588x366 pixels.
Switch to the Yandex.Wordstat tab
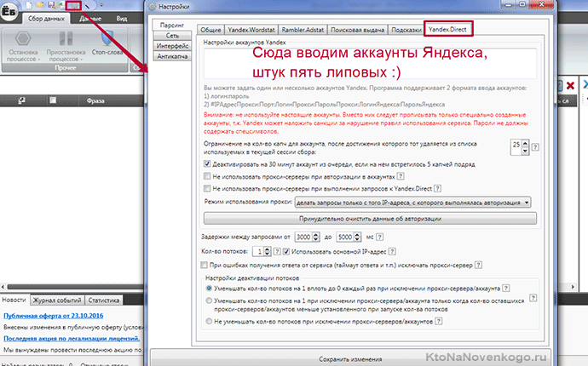(251, 30)
